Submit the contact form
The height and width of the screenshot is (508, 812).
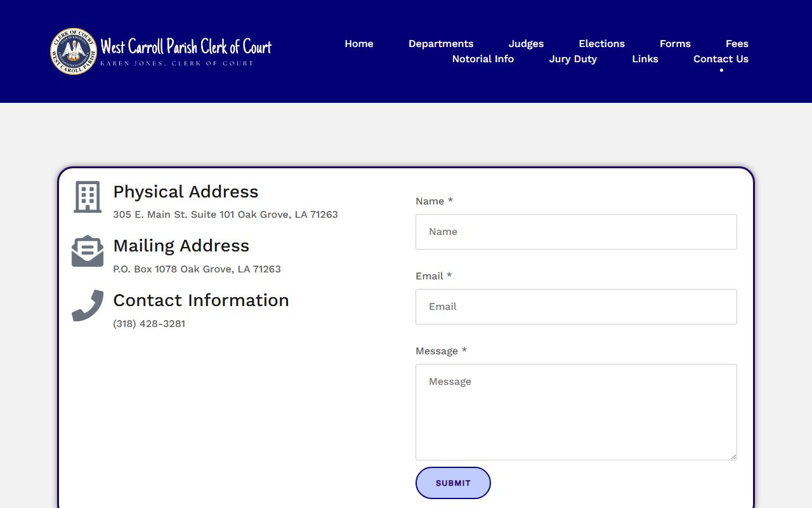[453, 483]
